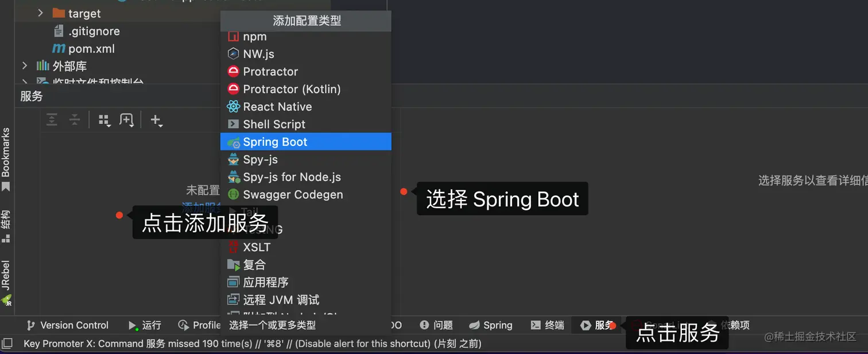Choose React Native configuration
Viewport: 868px width, 354px height.
pos(305,107)
